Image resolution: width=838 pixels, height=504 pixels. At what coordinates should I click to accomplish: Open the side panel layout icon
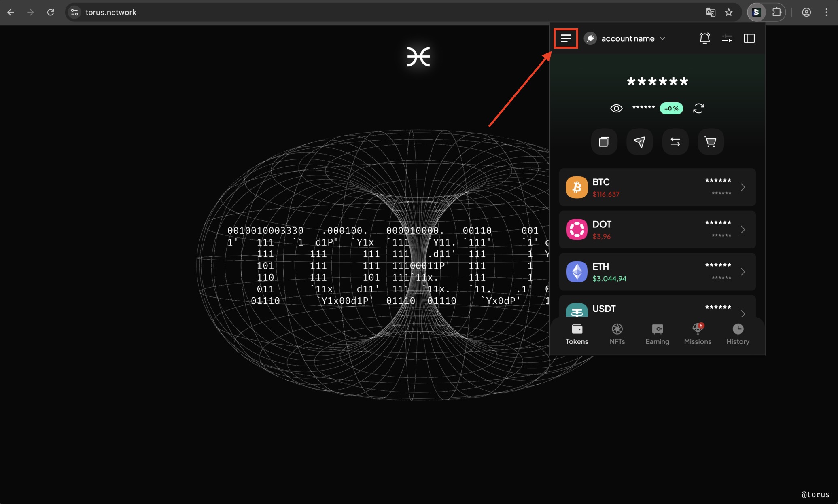pos(749,38)
